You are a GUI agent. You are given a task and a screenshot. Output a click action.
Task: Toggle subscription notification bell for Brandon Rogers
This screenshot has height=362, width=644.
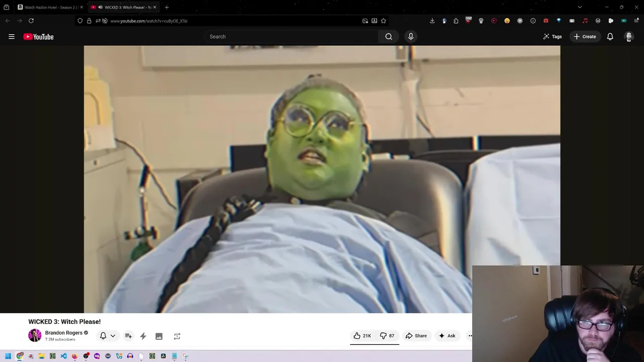103,336
